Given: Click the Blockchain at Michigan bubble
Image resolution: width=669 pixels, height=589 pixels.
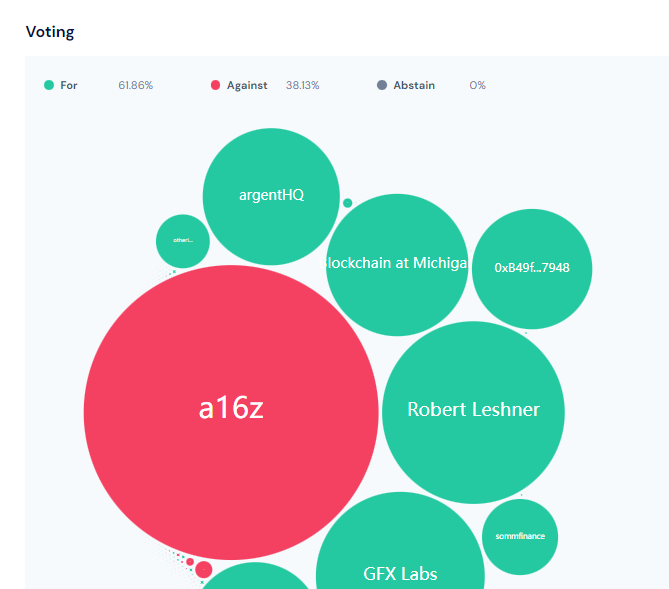Looking at the screenshot, I should [397, 265].
